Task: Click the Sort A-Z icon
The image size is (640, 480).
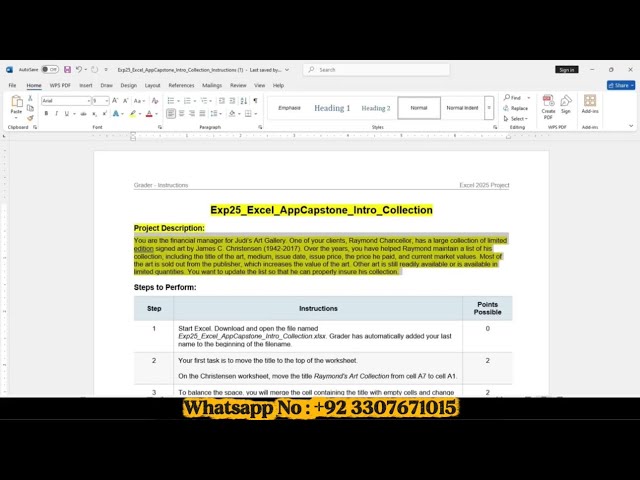Action: [244, 101]
